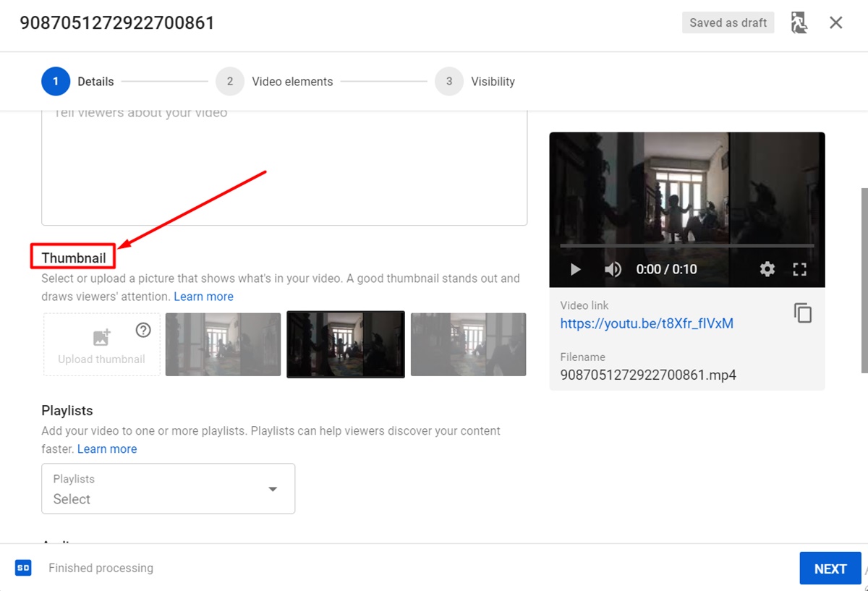Expand the Playlists Select dropdown
Viewport: 868px width, 591px height.
pyautogui.click(x=168, y=489)
